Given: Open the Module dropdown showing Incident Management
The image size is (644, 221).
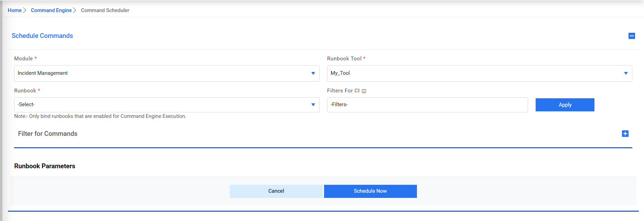Looking at the screenshot, I should (162, 73).
